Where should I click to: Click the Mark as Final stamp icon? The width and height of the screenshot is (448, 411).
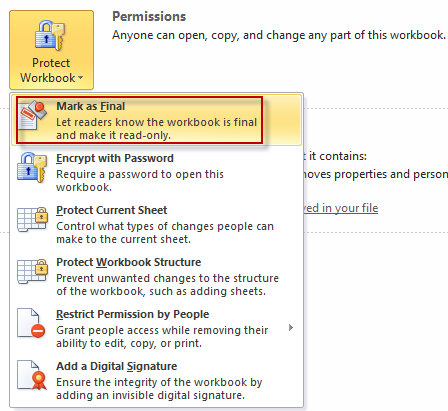[x=32, y=116]
